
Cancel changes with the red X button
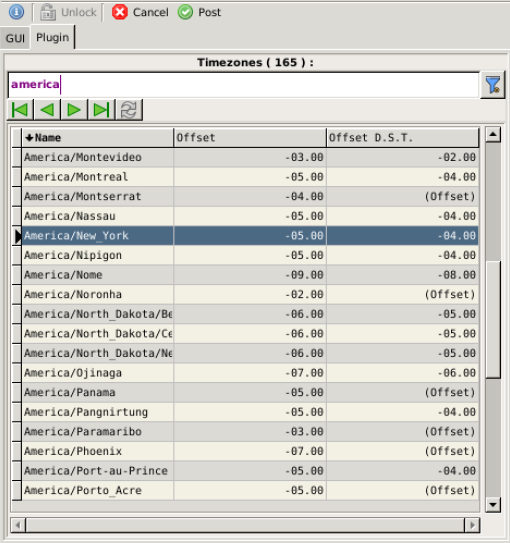140,12
